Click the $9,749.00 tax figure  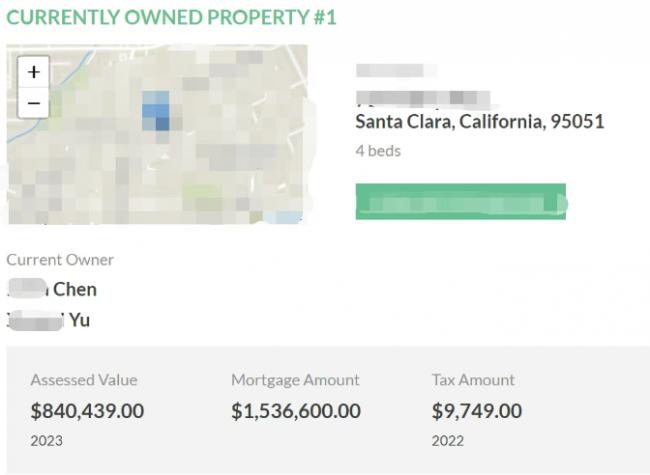(477, 411)
